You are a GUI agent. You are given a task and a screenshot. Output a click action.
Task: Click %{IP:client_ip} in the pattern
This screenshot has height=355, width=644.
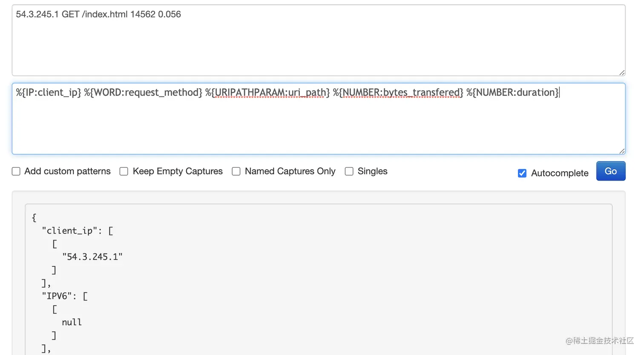[49, 92]
